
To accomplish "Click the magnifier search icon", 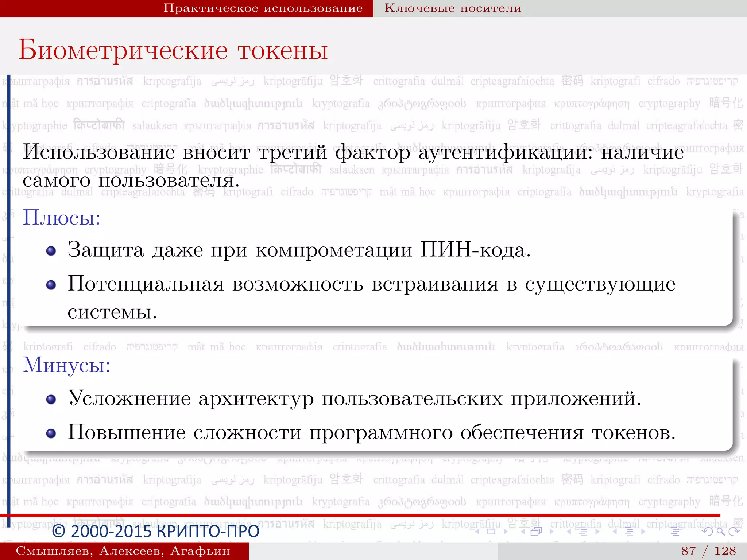I will pos(720,532).
